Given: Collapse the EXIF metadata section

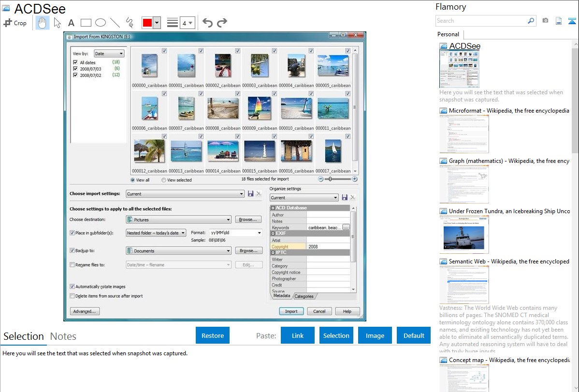Looking at the screenshot, I should [273, 233].
